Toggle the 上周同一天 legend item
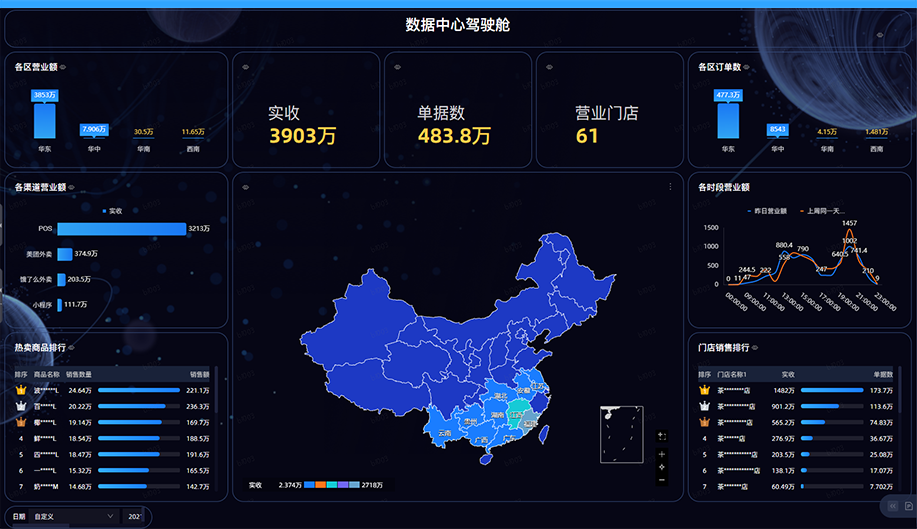The image size is (917, 529). tap(822, 211)
